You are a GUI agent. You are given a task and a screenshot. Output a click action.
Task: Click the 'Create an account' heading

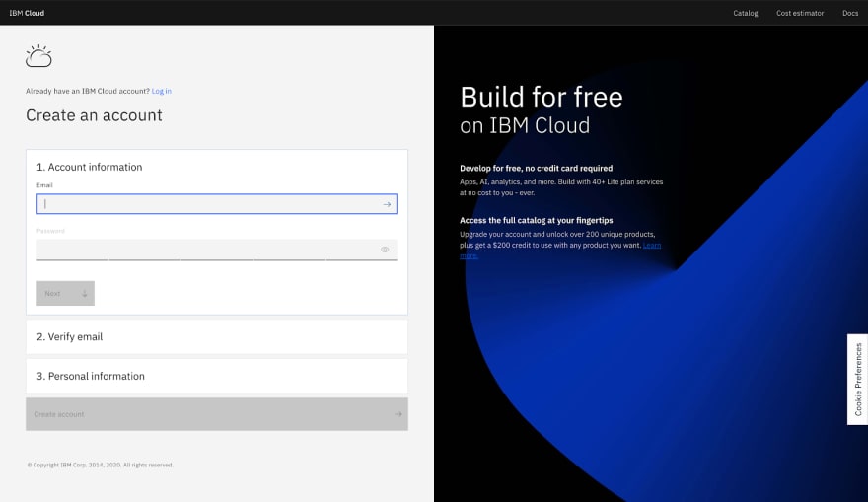click(94, 115)
